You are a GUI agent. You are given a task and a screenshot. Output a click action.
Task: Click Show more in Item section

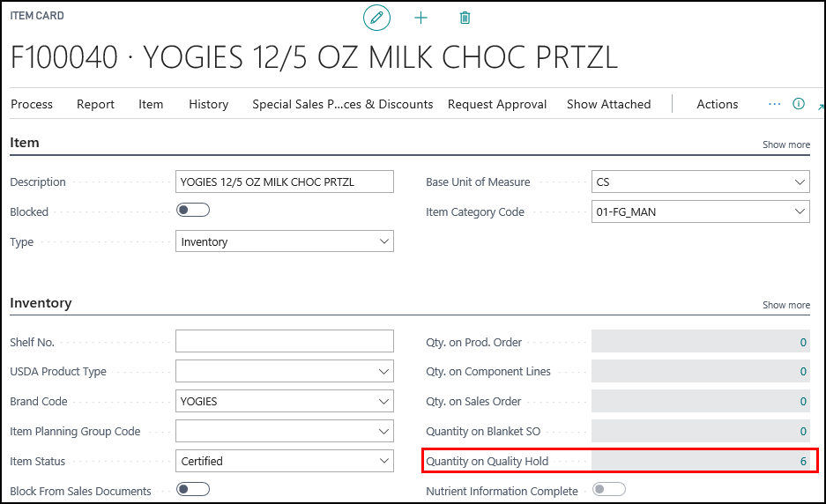(x=785, y=145)
